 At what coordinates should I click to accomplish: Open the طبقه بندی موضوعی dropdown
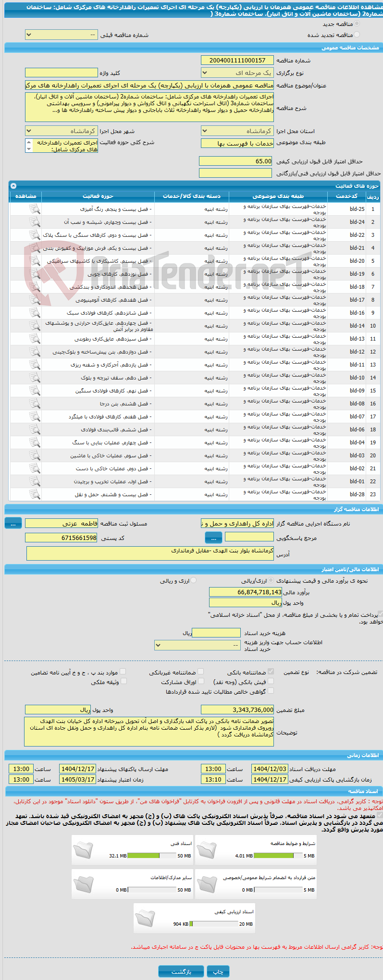[x=237, y=143]
